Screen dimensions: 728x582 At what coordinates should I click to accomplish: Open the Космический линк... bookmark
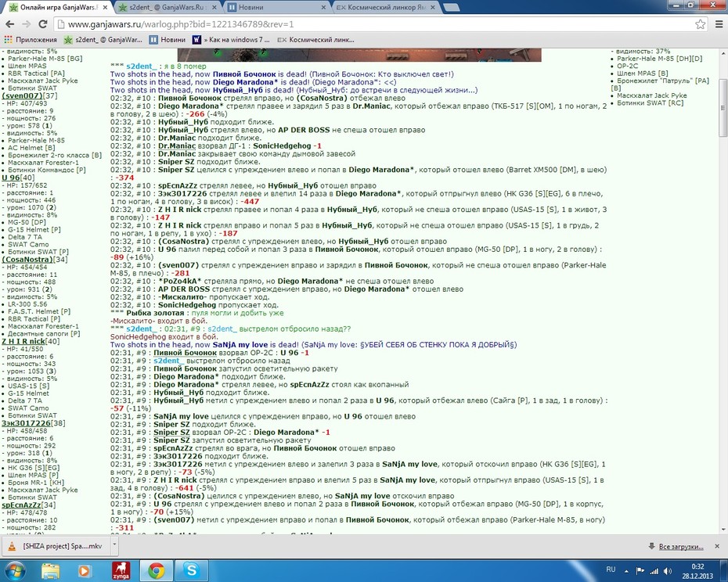point(315,40)
